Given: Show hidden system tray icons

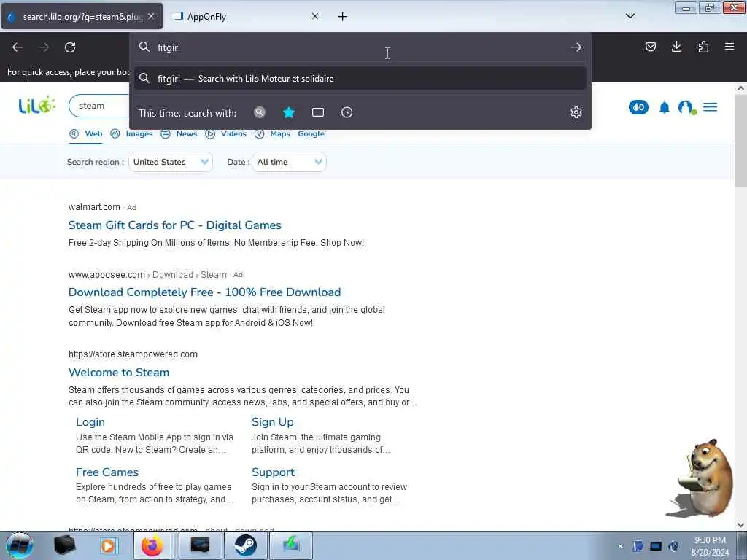Looking at the screenshot, I should (620, 547).
